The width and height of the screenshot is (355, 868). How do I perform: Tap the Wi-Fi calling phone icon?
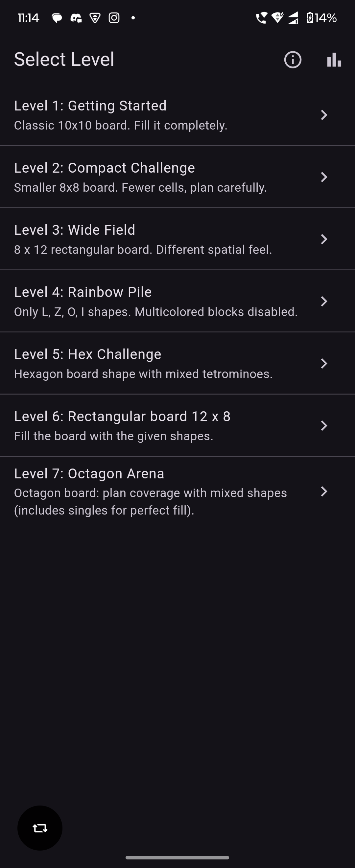261,18
